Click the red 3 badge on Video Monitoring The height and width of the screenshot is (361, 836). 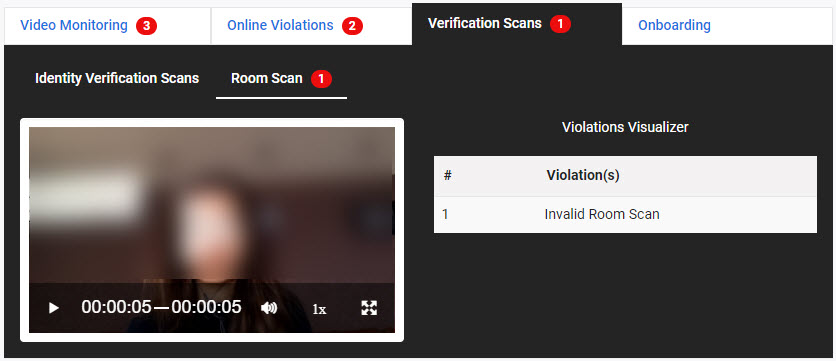pyautogui.click(x=146, y=26)
